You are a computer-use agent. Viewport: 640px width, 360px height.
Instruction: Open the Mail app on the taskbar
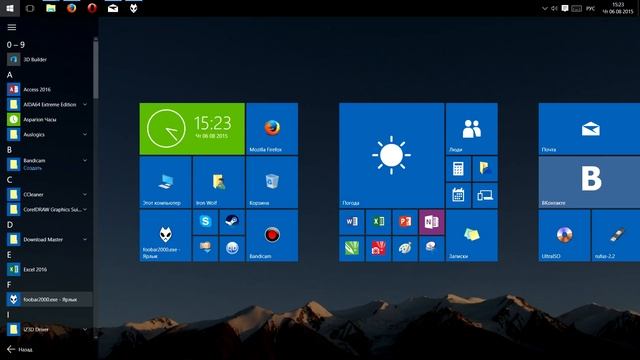[x=113, y=8]
